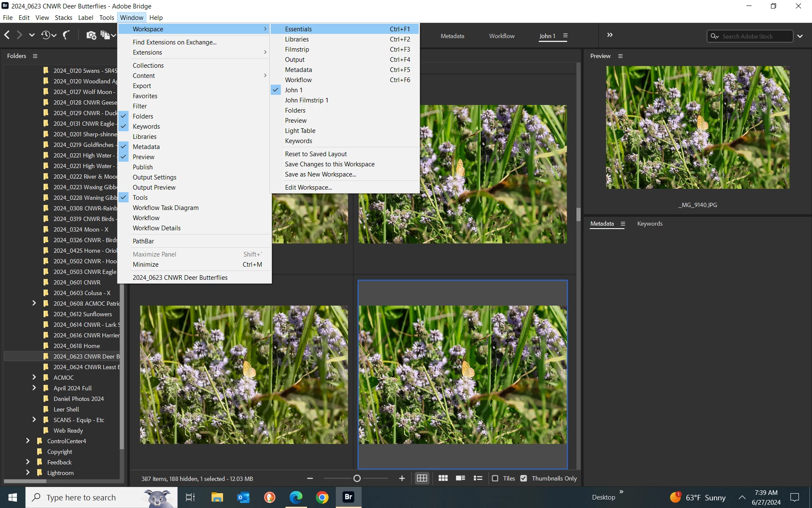
Task: Toggle the Keywords panel in Window menu
Action: point(146,127)
